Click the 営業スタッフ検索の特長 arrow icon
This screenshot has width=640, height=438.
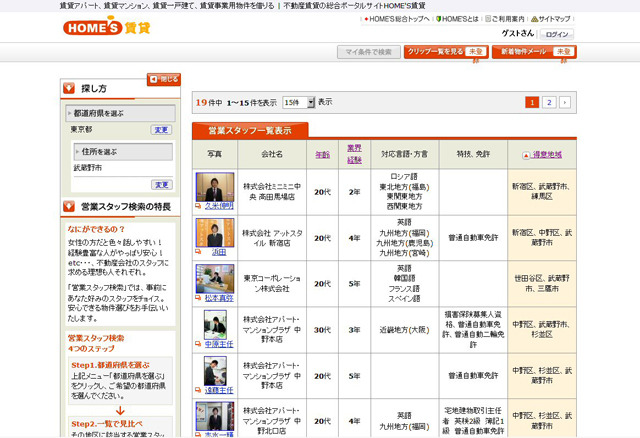(69, 206)
